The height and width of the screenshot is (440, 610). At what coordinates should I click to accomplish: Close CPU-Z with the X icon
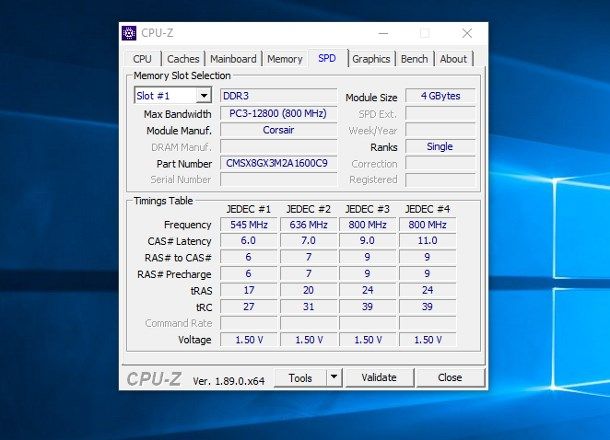tap(467, 33)
